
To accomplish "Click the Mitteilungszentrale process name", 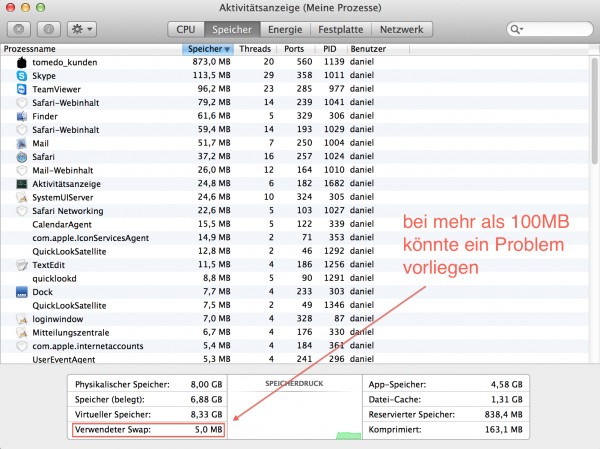I will 71,333.
